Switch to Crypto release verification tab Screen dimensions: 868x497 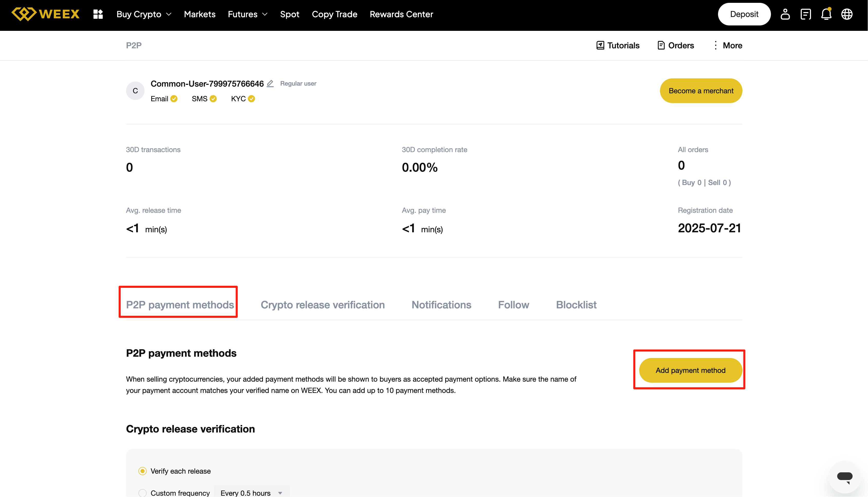[322, 305]
